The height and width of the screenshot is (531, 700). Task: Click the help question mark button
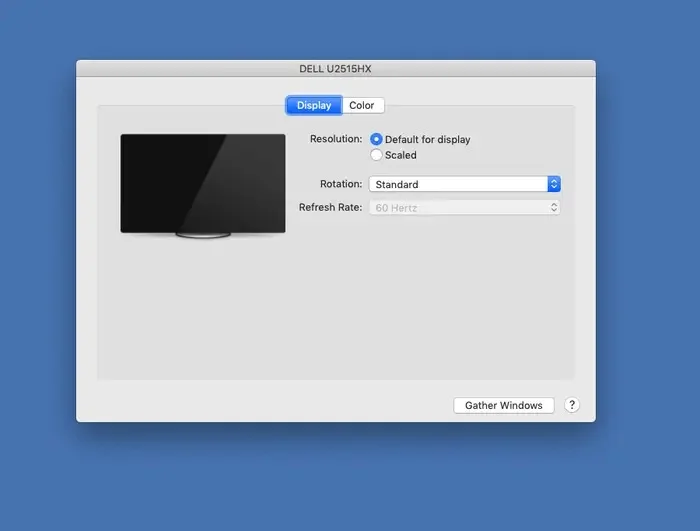point(572,405)
